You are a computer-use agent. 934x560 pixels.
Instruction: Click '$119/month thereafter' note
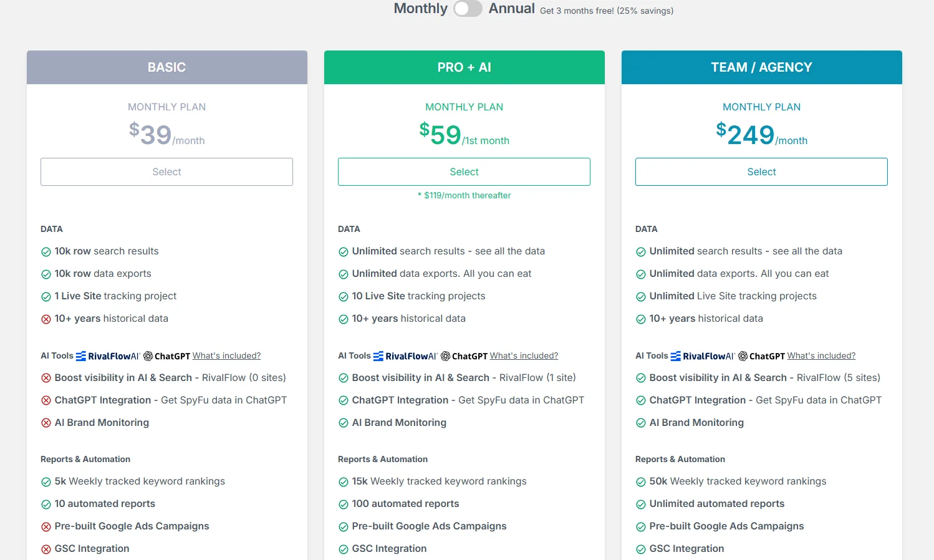click(x=465, y=195)
